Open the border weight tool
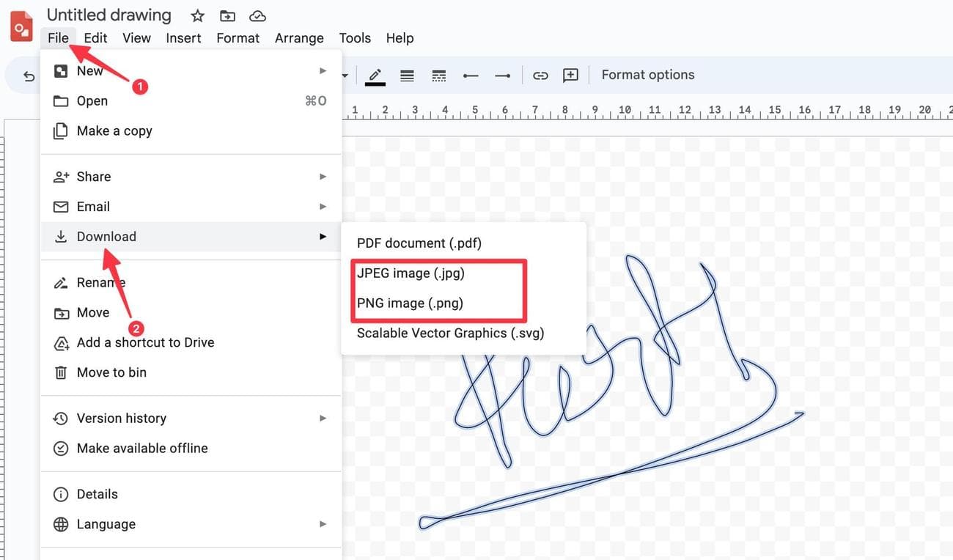Viewport: 953px width, 560px height. 407,75
